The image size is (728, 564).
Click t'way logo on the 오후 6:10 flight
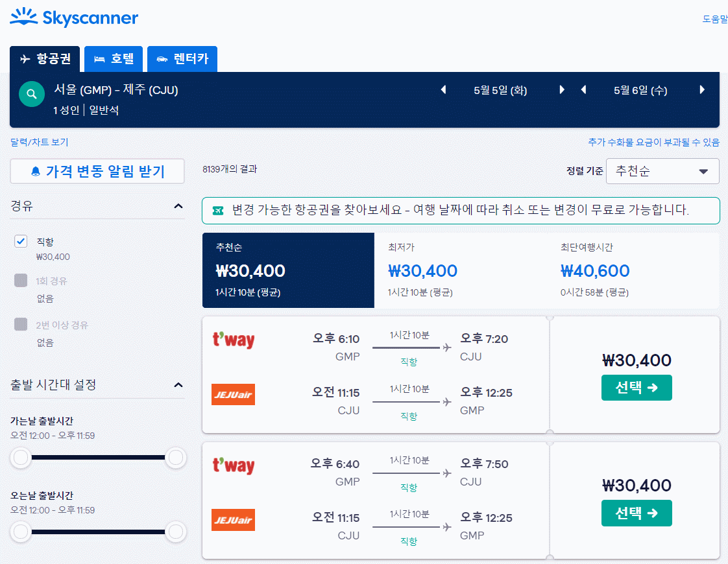(x=234, y=340)
